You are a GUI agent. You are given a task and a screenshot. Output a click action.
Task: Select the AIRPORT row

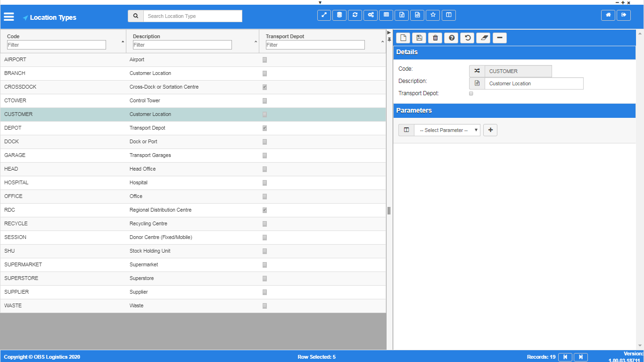pyautogui.click(x=193, y=60)
